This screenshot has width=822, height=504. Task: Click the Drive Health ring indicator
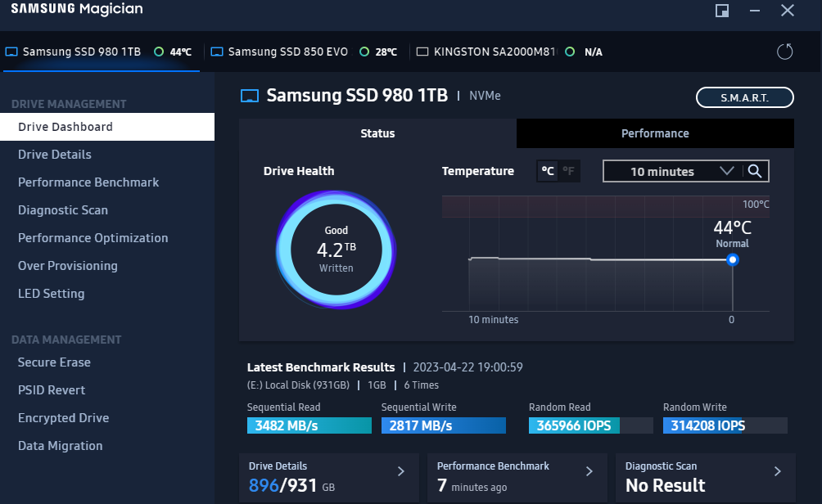(x=336, y=249)
